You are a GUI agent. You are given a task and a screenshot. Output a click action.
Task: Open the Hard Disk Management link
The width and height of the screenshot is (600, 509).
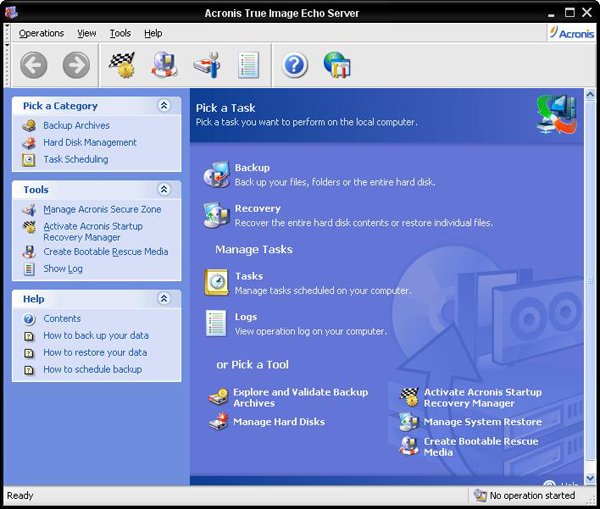(x=90, y=142)
